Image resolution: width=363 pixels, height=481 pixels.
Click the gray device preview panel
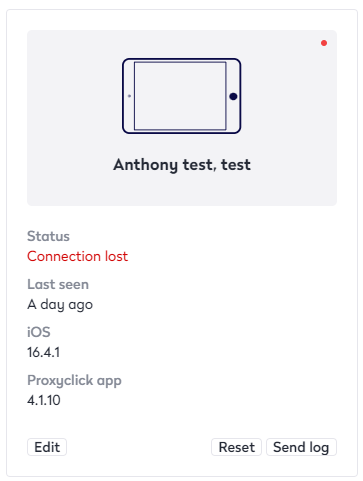(x=182, y=118)
